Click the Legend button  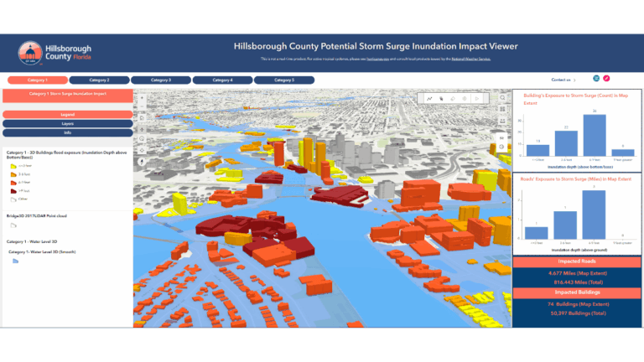click(x=67, y=114)
